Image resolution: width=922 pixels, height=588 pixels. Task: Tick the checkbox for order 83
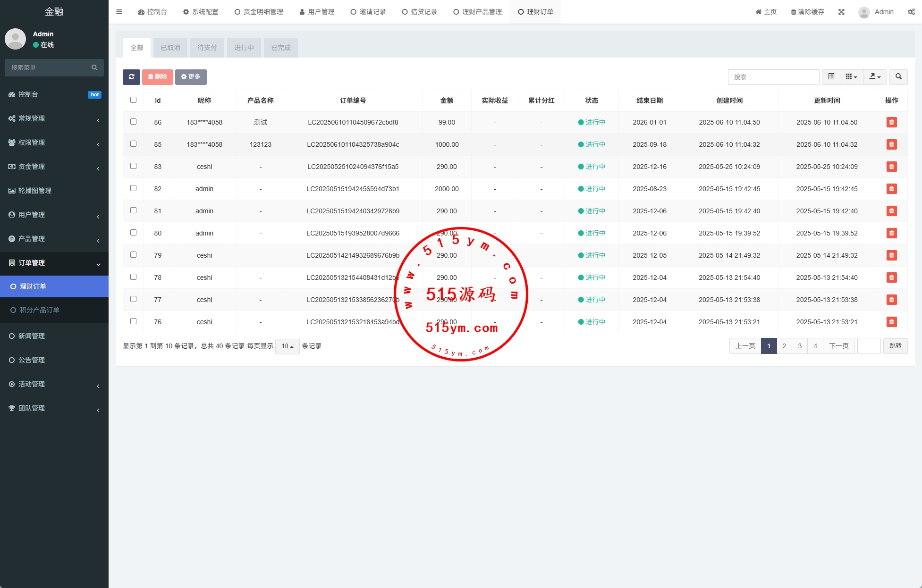tap(133, 166)
